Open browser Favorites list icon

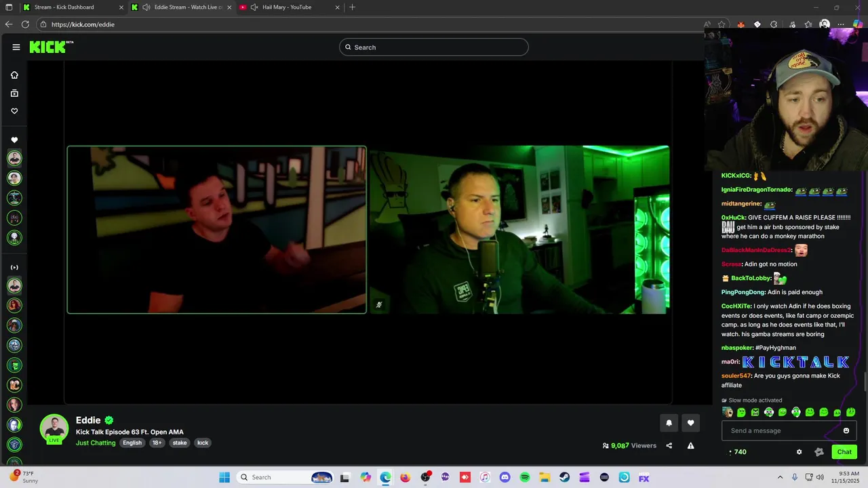(808, 24)
